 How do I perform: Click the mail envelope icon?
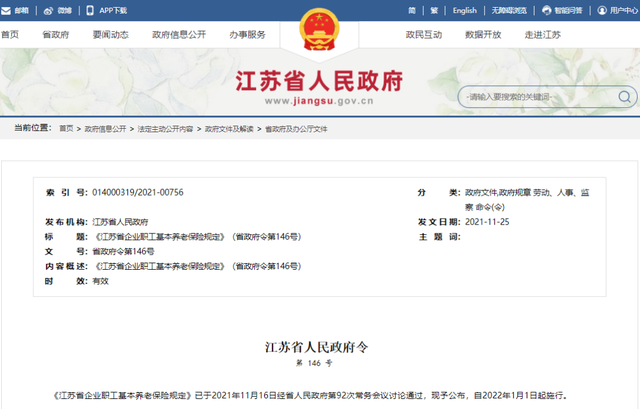click(x=6, y=11)
